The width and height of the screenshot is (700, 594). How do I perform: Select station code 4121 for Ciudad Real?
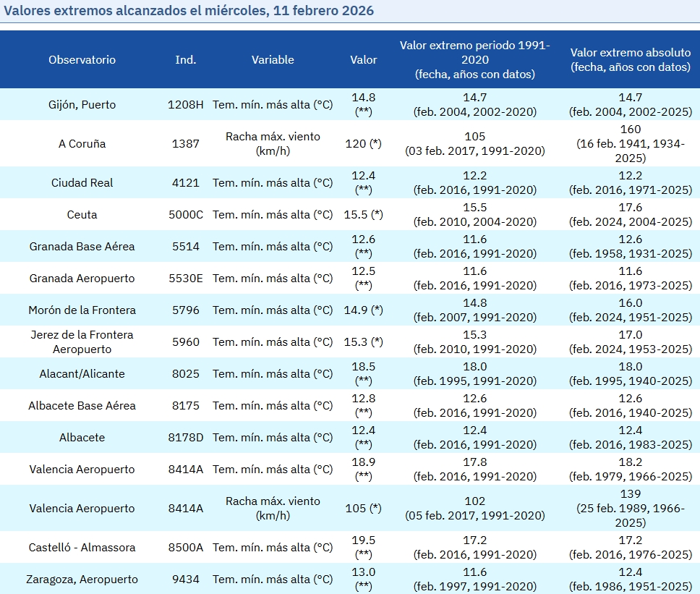[x=186, y=183]
